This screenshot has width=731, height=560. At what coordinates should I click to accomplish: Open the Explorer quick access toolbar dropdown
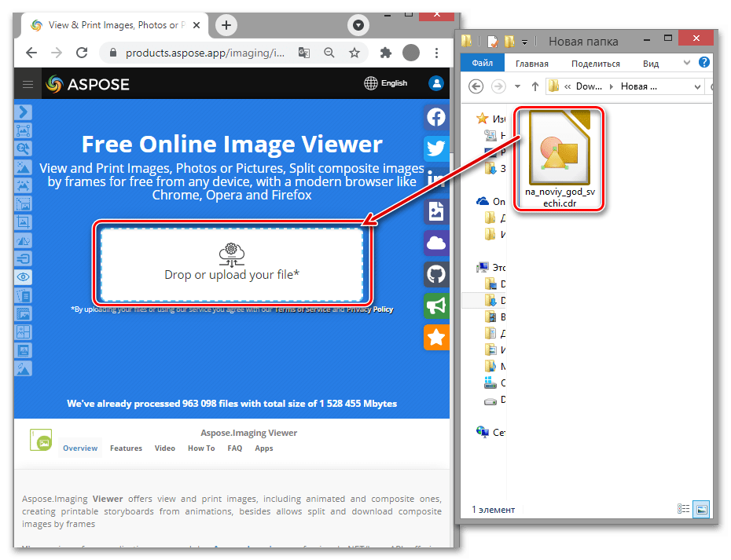tap(524, 42)
